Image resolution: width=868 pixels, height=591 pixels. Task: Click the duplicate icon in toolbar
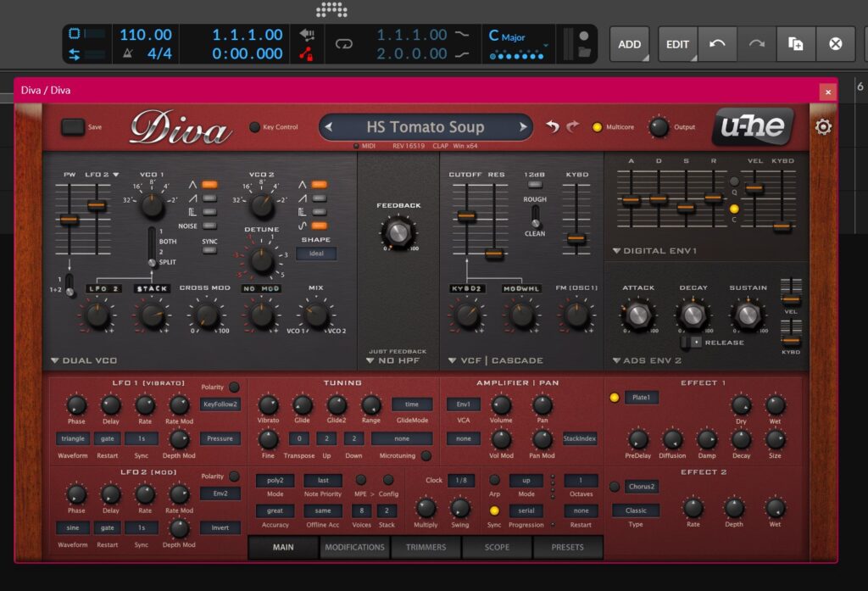(795, 44)
